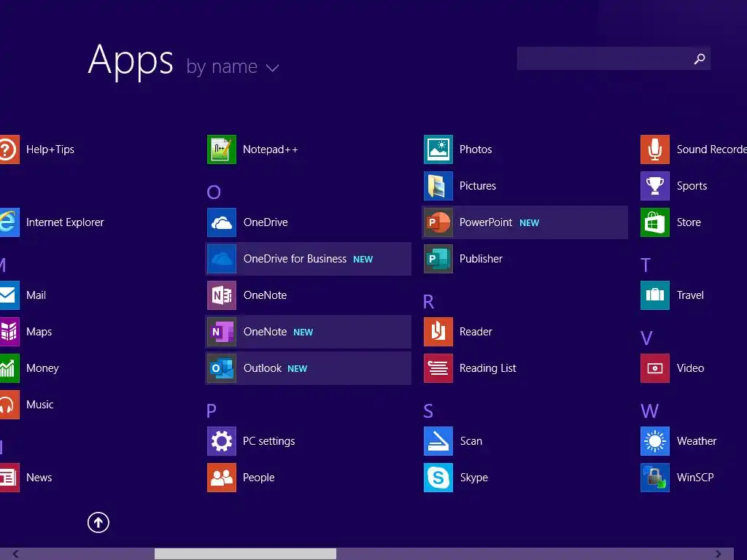Screen dimensions: 747x560
Task: Click the 'PC settings' label
Action: coord(268,441)
